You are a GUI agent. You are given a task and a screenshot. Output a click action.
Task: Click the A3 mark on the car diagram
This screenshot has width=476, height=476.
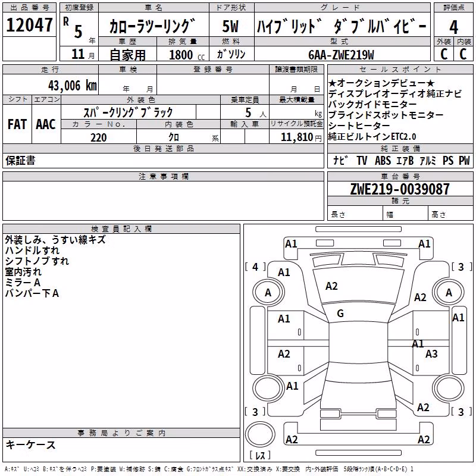(431, 353)
